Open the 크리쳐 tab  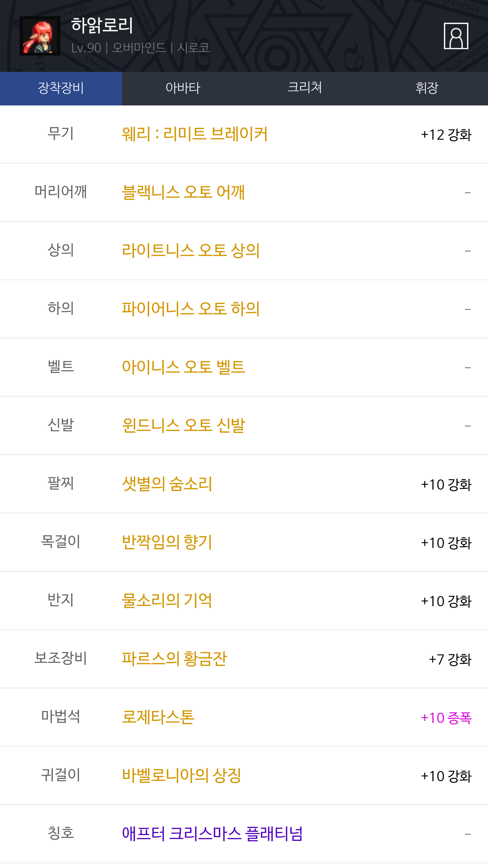(x=305, y=88)
